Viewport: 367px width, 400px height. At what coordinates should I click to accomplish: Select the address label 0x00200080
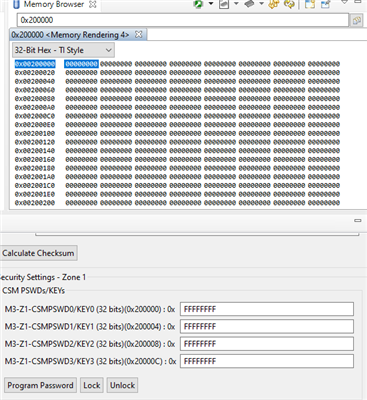(35, 98)
